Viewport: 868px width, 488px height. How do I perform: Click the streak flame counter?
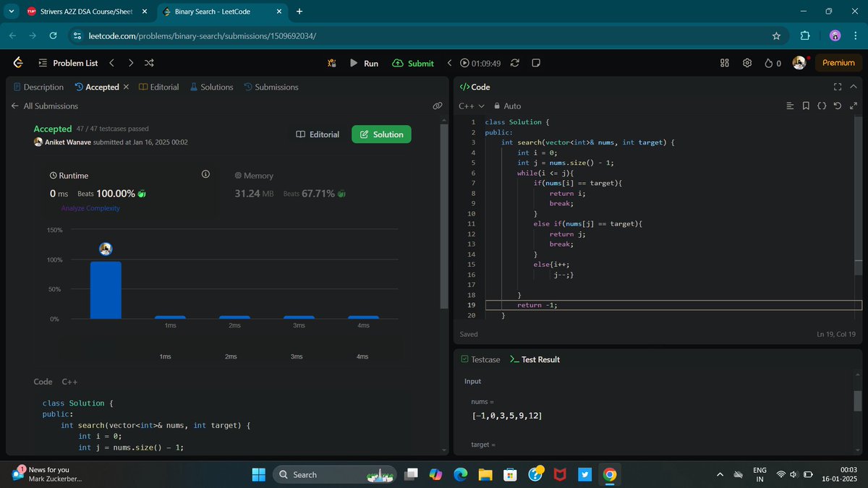[x=773, y=63]
